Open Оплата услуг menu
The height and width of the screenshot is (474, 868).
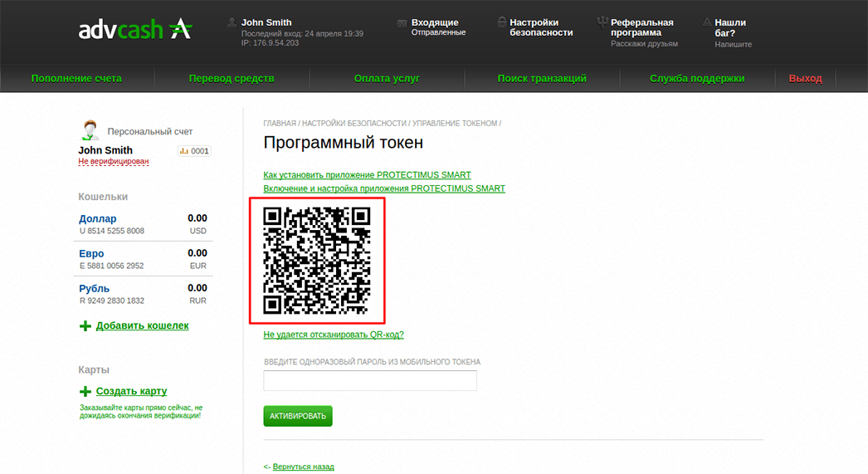(x=387, y=79)
